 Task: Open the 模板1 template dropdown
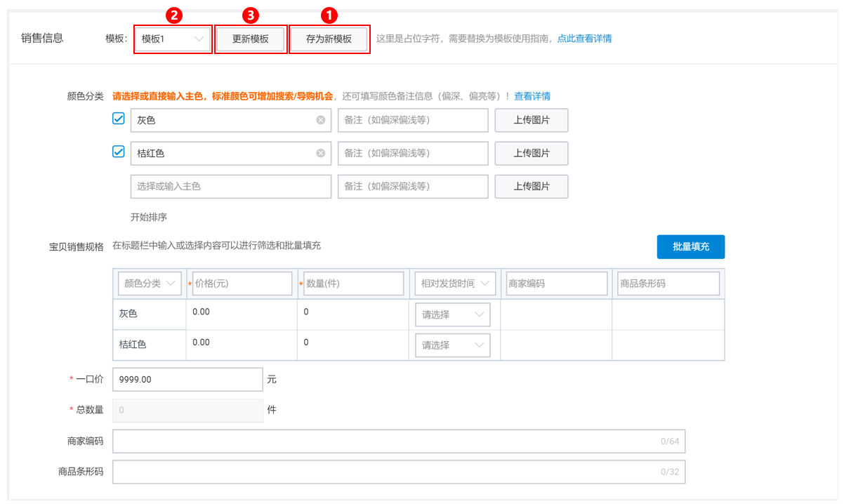click(x=173, y=39)
